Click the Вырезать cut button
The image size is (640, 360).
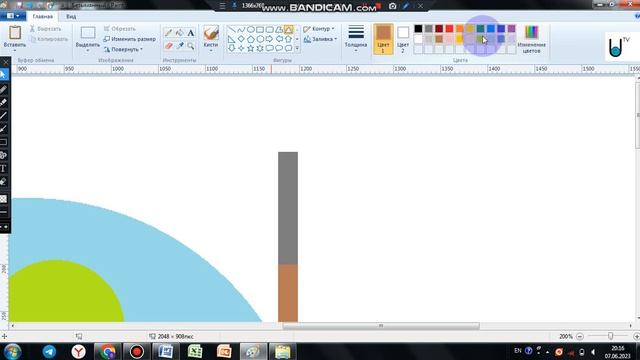click(45, 29)
